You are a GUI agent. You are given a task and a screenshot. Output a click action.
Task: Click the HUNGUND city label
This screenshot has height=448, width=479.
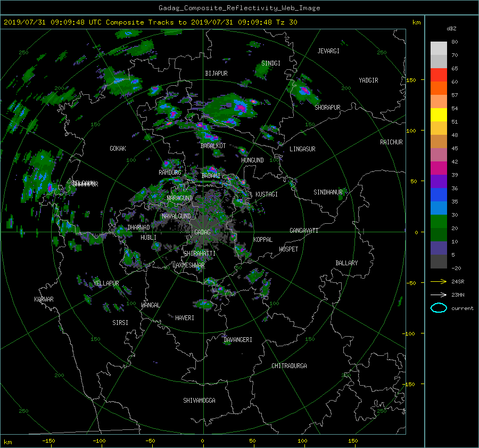point(252,160)
